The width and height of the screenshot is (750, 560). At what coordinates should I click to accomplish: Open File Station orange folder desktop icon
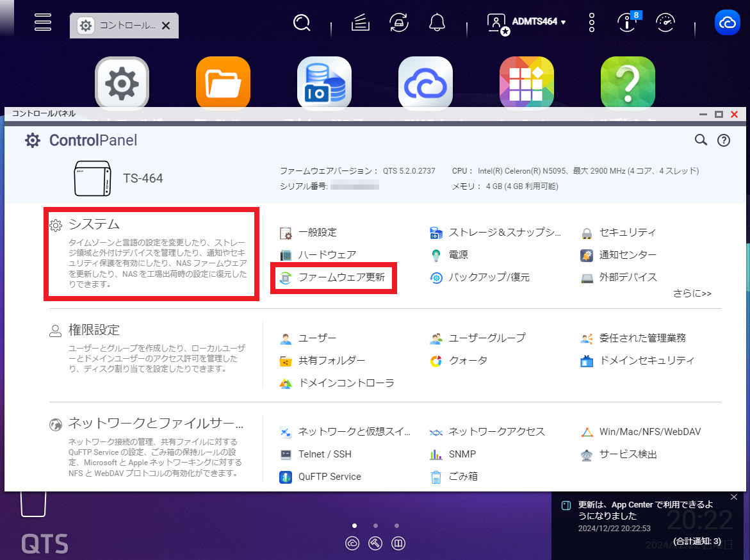point(223,82)
